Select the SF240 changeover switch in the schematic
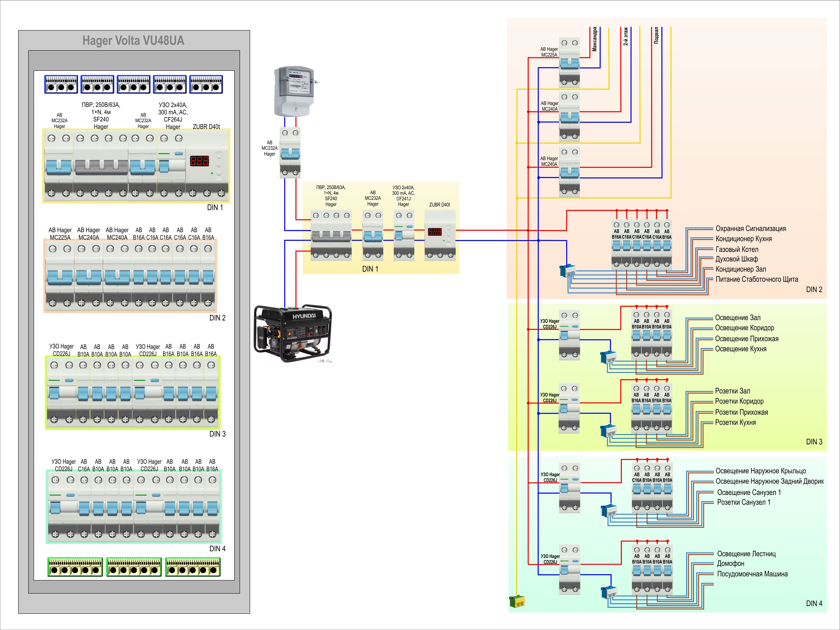The height and width of the screenshot is (630, 840). pos(331,235)
